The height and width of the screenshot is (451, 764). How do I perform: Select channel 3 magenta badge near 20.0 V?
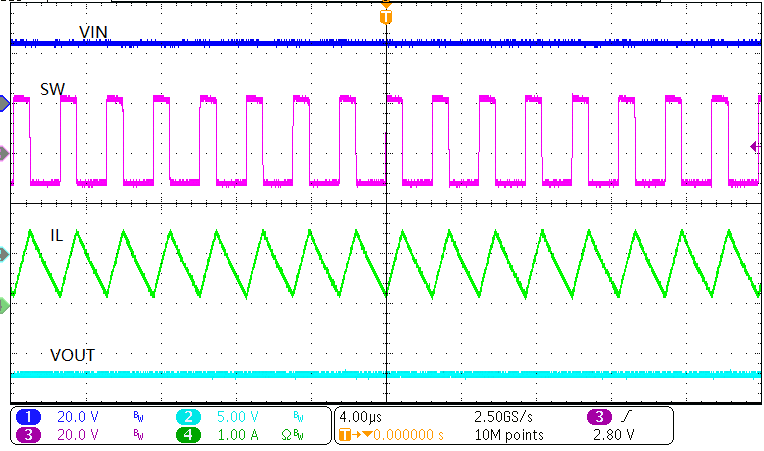click(28, 434)
